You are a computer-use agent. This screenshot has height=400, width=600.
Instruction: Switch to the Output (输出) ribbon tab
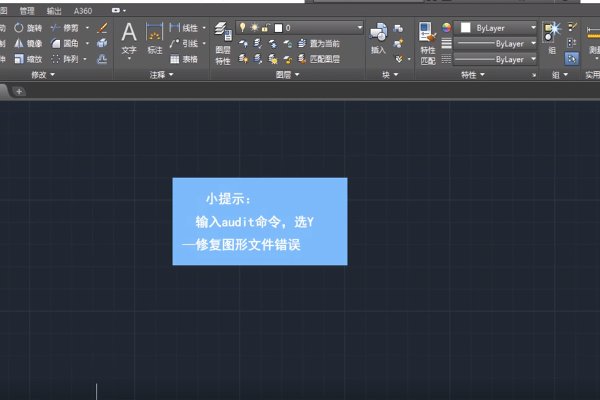[54, 11]
